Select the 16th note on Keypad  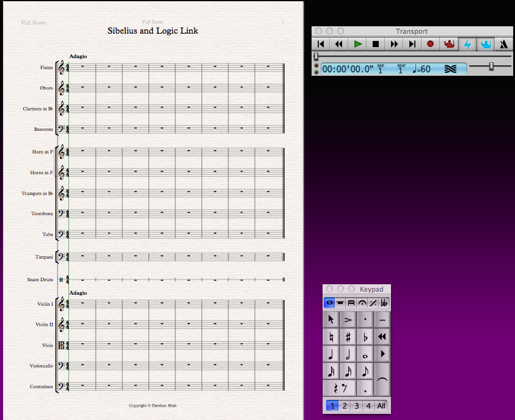pos(348,371)
